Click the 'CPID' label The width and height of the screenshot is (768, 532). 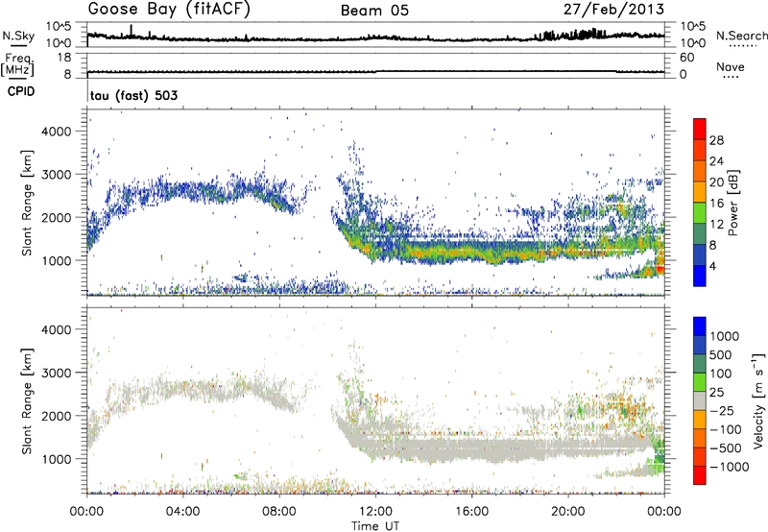pyautogui.click(x=21, y=91)
